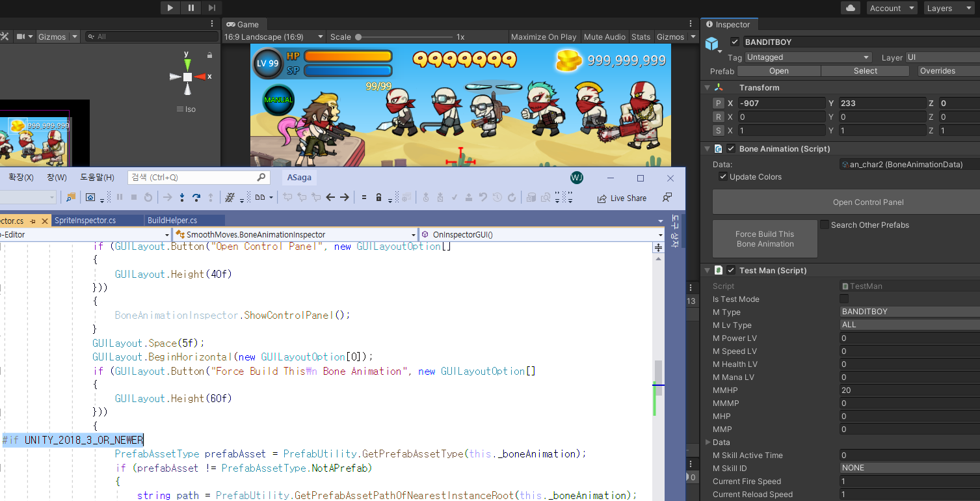The width and height of the screenshot is (980, 501).
Task: Open the 확장(X) menu in Visual Studio
Action: pyautogui.click(x=21, y=177)
